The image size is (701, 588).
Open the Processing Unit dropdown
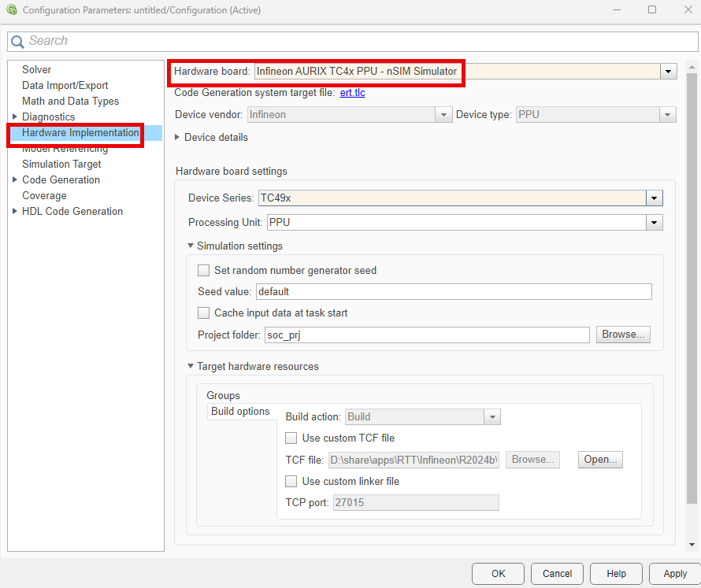point(654,223)
